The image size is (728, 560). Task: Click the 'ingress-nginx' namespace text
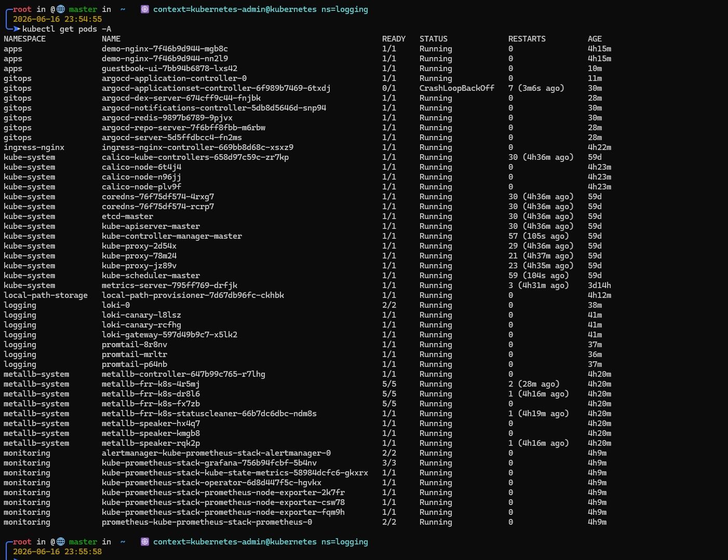pos(34,147)
